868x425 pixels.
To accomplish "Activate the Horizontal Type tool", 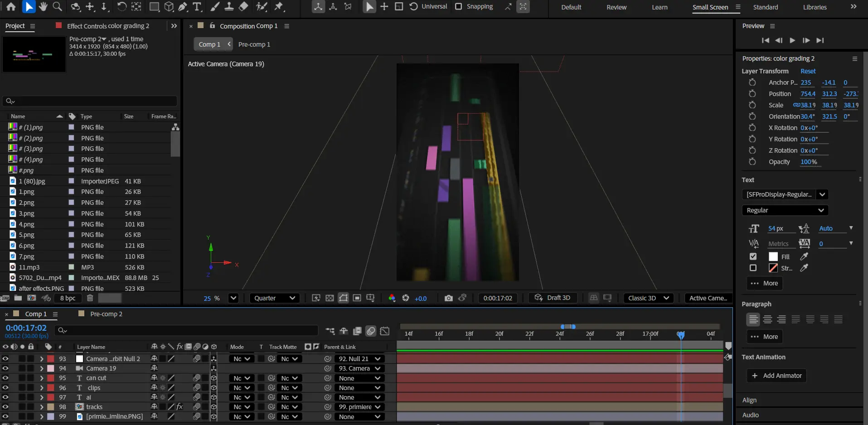I will tap(197, 7).
